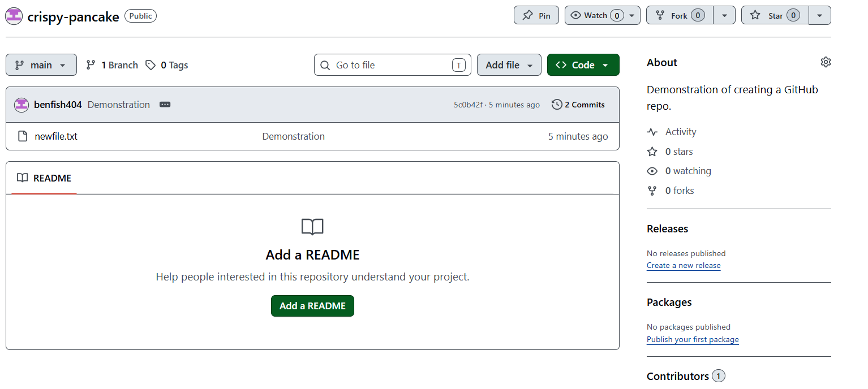The image size is (868, 389).
Task: Open the 2 Commits history link
Action: [578, 105]
